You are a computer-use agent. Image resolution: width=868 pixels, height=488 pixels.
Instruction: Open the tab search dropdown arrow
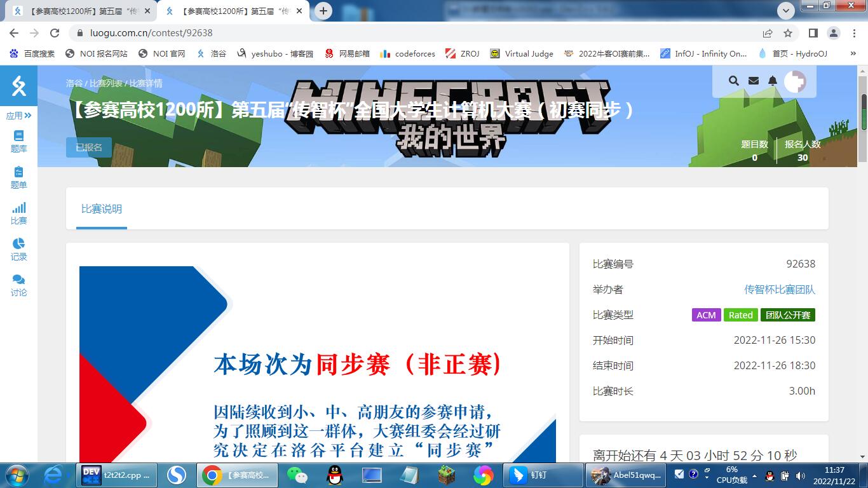point(786,10)
